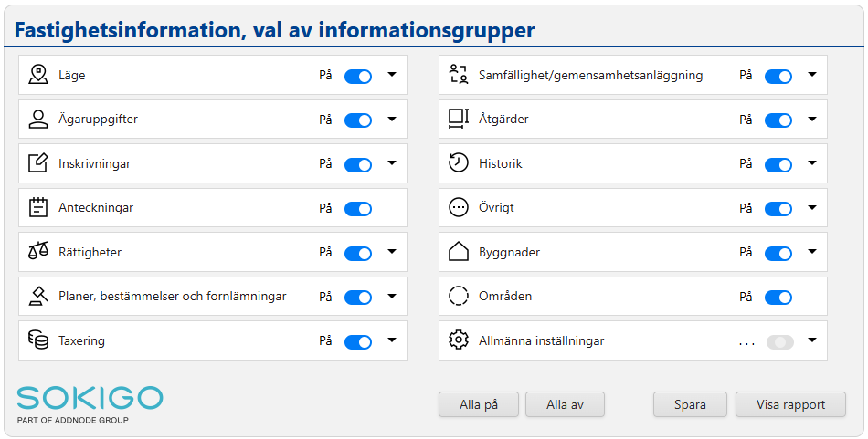This screenshot has height=439, width=868.
Task: Switch the Allmänna inställningar toggle
Action: tap(781, 341)
